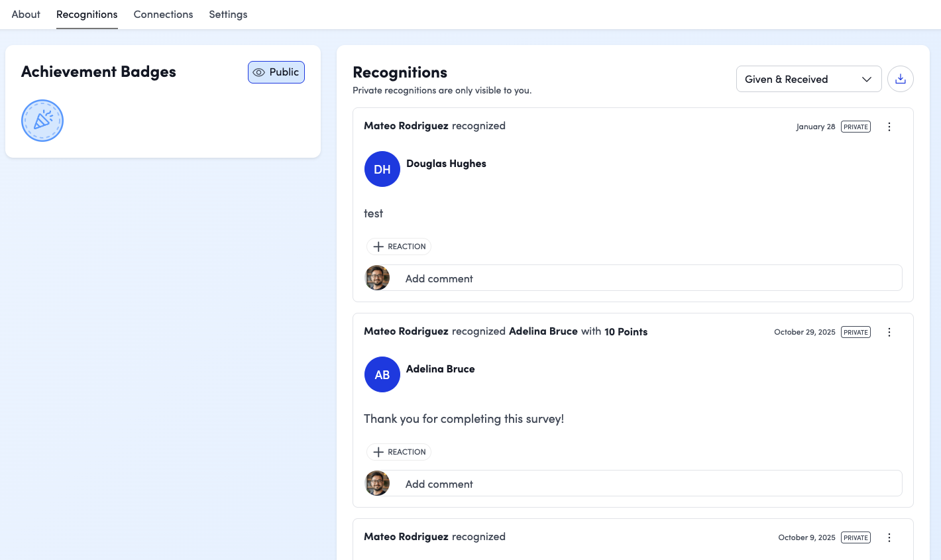Open more options for the January 28 recognition

(x=889, y=127)
